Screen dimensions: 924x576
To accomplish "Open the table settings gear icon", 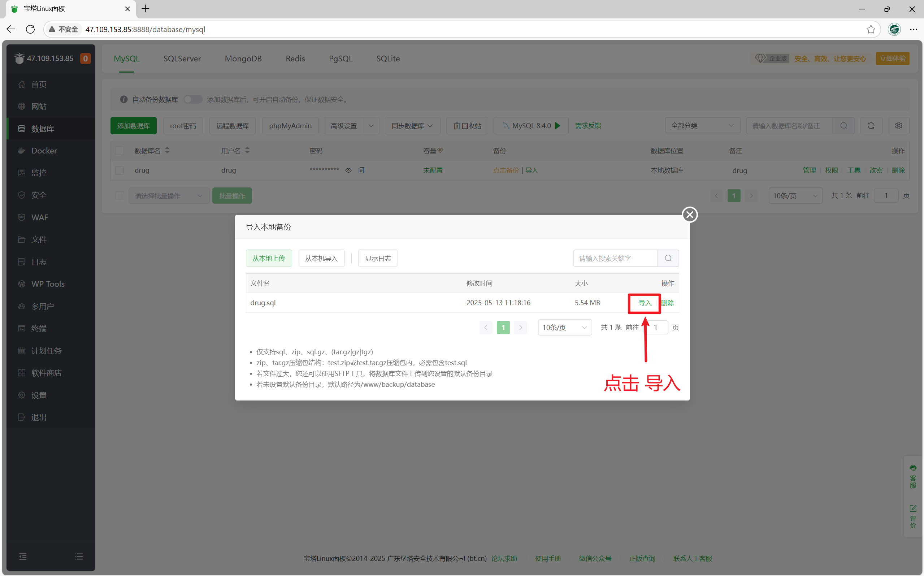I will click(x=898, y=126).
